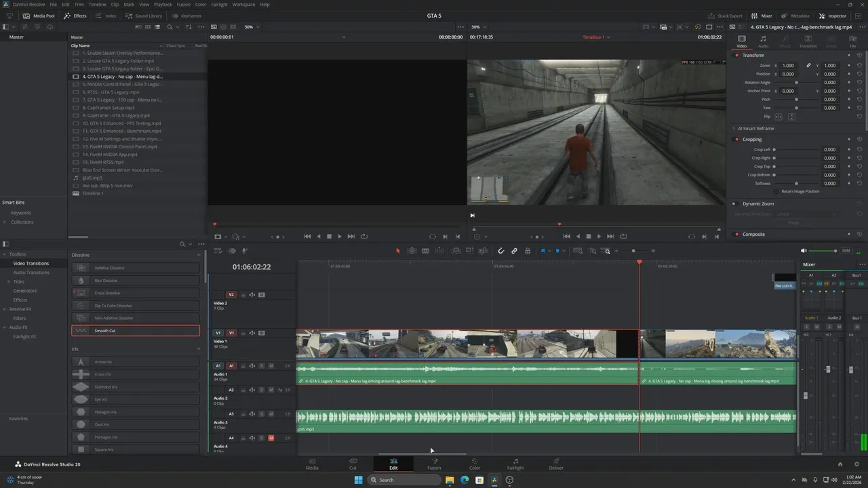Open the Workspace menu
Image resolution: width=868 pixels, height=488 pixels.
point(244,5)
